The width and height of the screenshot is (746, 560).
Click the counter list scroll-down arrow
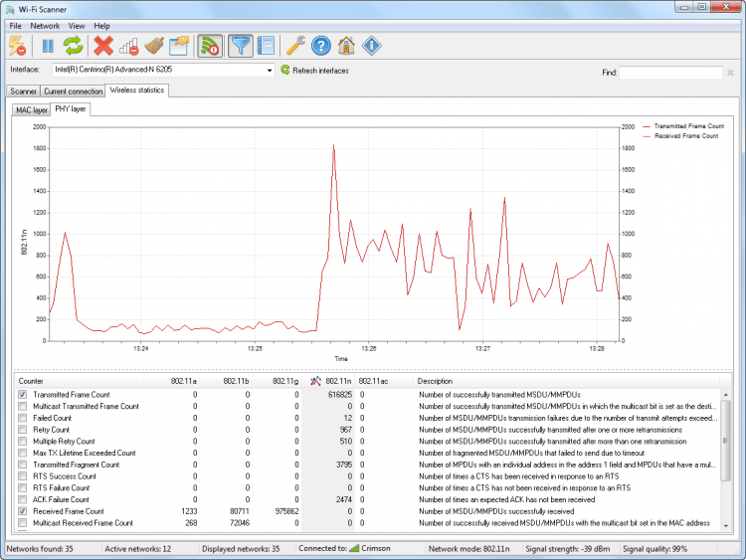tap(726, 526)
